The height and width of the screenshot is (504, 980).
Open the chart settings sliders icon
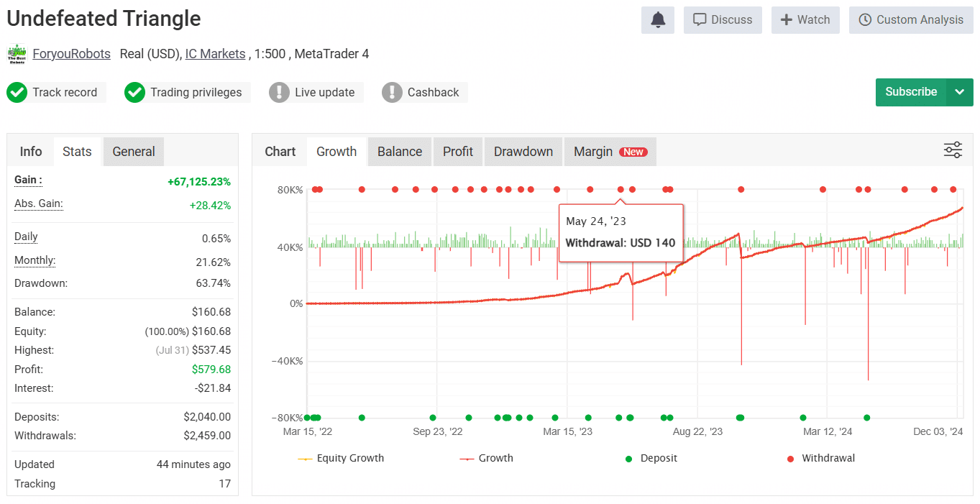coord(953,150)
